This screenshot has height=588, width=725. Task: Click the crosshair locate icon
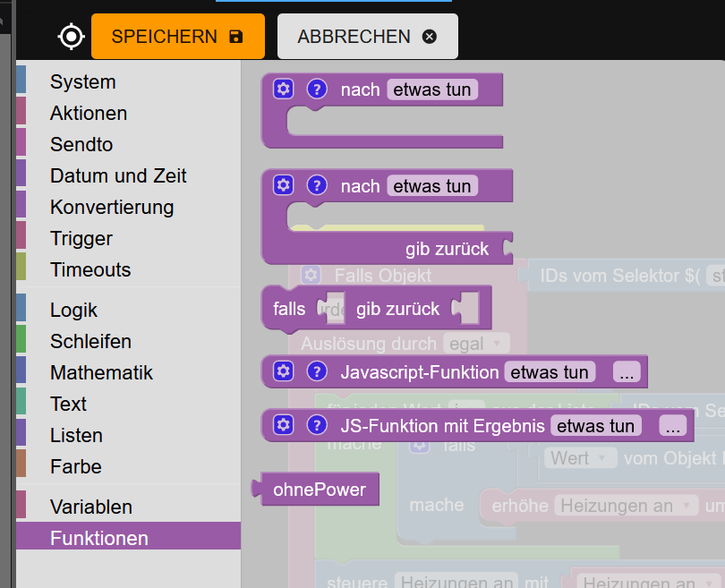point(71,37)
